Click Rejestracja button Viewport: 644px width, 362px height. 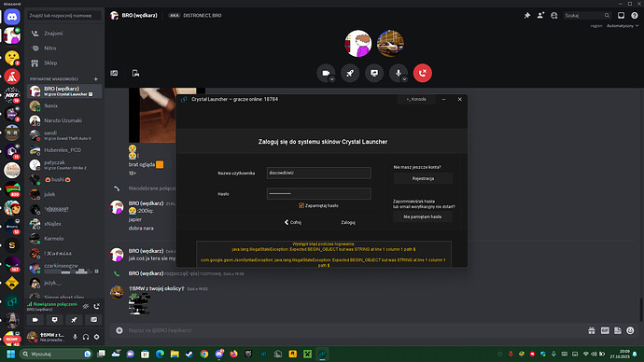click(423, 178)
